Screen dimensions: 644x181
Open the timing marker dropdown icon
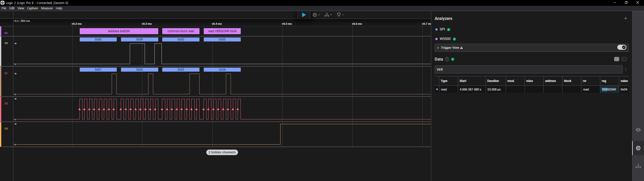(340, 15)
